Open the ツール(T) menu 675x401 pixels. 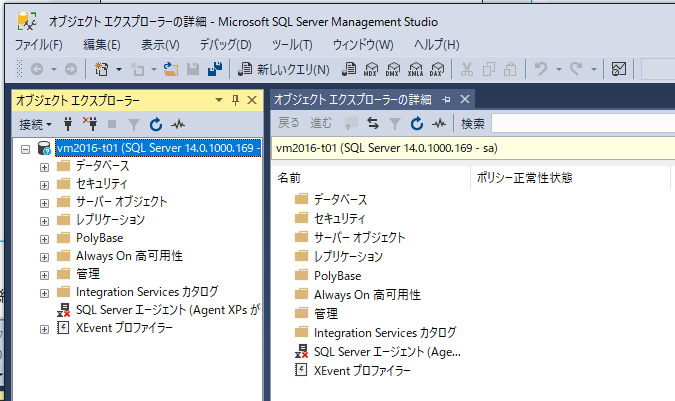click(x=292, y=45)
